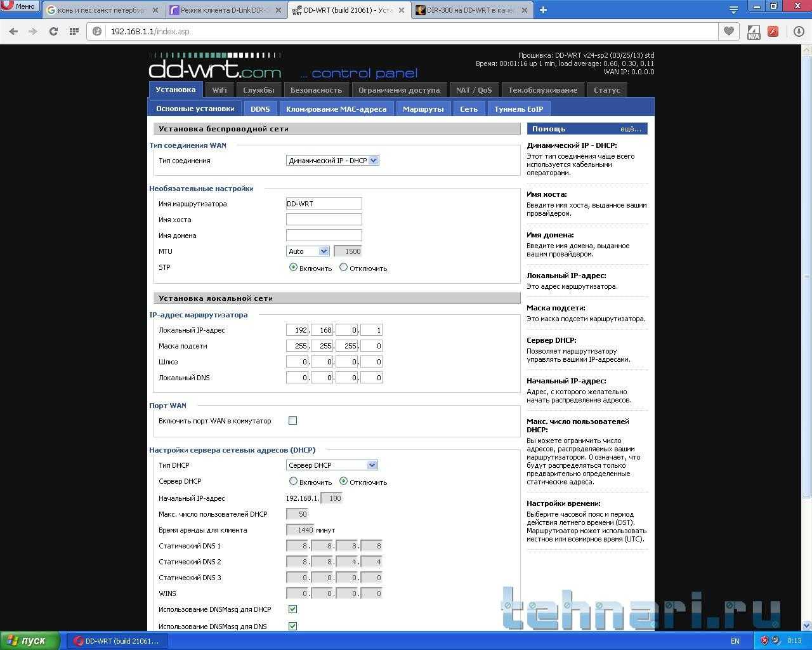This screenshot has height=650, width=812.
Task: Open the Speed Dial grid icon
Action: click(x=74, y=31)
